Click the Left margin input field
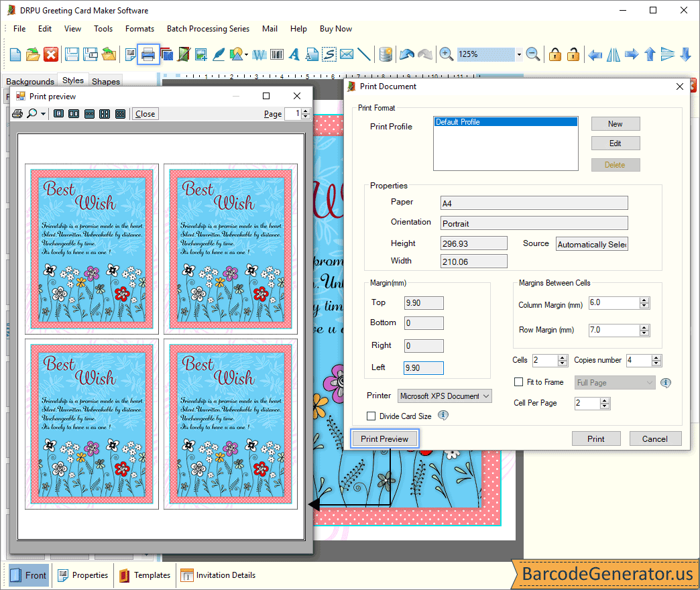 tap(424, 368)
